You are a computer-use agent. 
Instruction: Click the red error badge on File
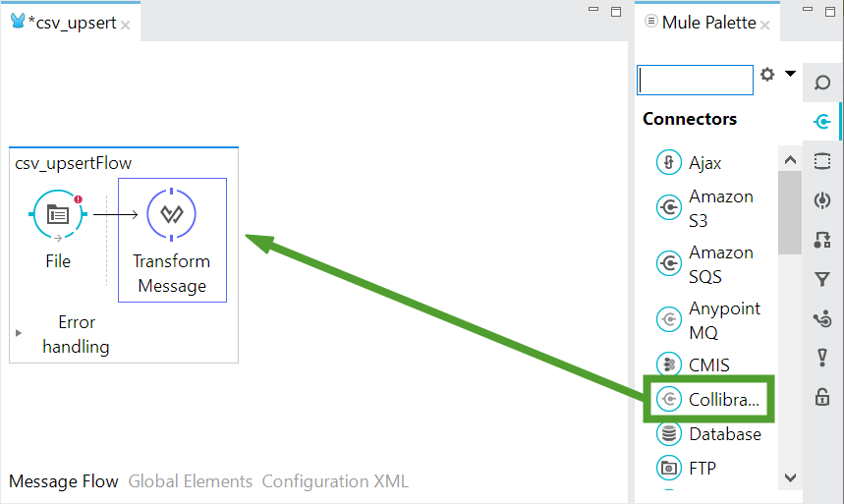[78, 199]
